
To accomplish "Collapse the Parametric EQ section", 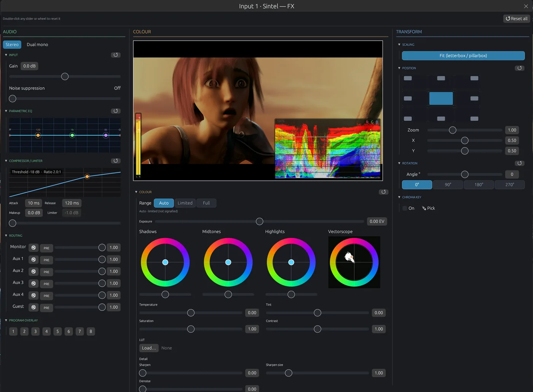I will 6,111.
